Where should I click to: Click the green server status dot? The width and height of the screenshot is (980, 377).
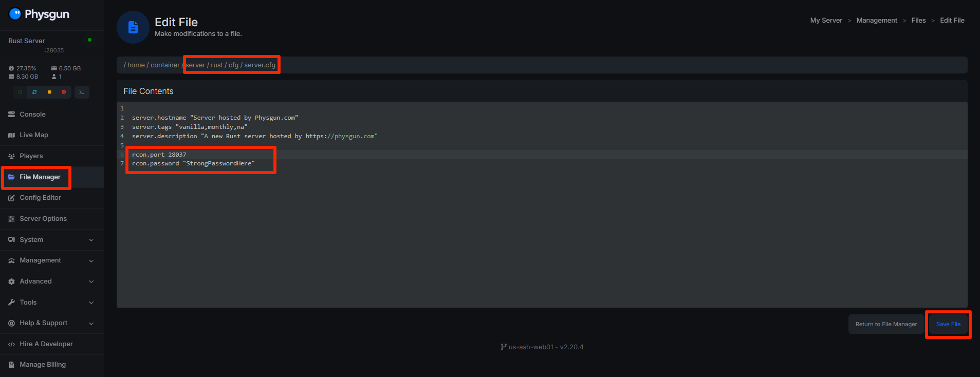pos(90,40)
